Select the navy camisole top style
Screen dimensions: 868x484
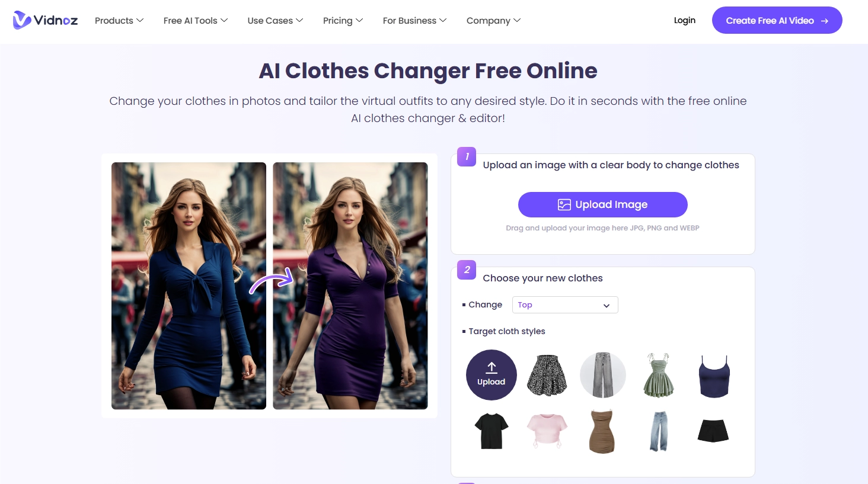[x=714, y=376]
